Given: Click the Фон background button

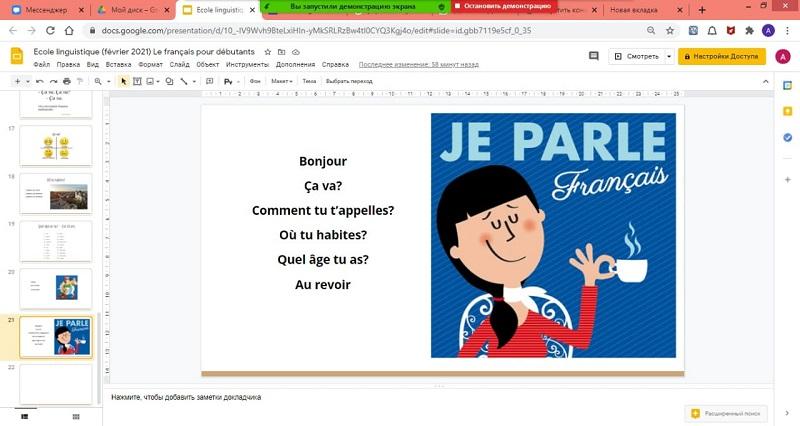Looking at the screenshot, I should pos(255,81).
